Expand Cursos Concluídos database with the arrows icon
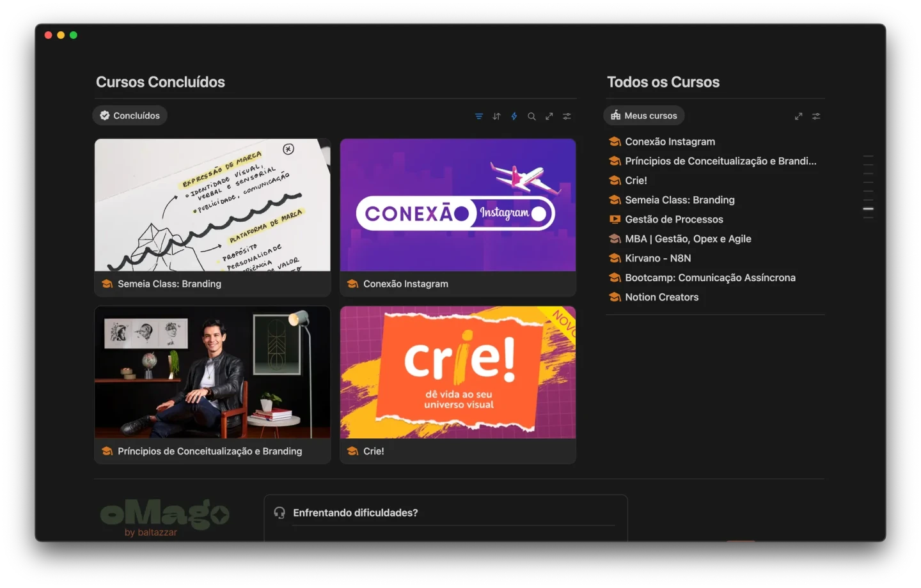921x588 pixels. [549, 116]
